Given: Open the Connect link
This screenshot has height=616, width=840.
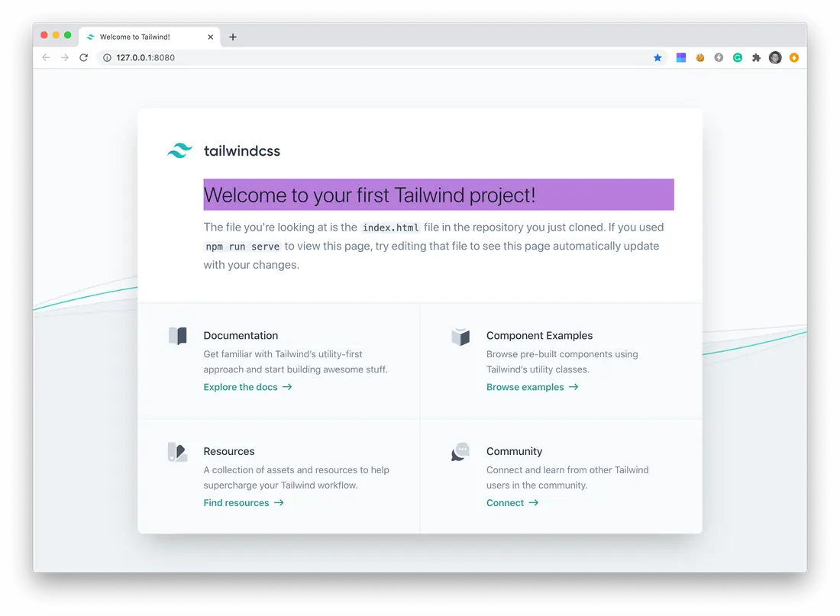Looking at the screenshot, I should (512, 503).
